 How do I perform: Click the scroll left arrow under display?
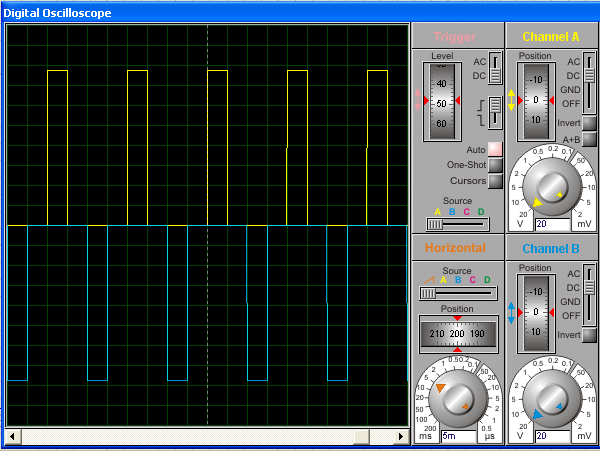[13, 436]
